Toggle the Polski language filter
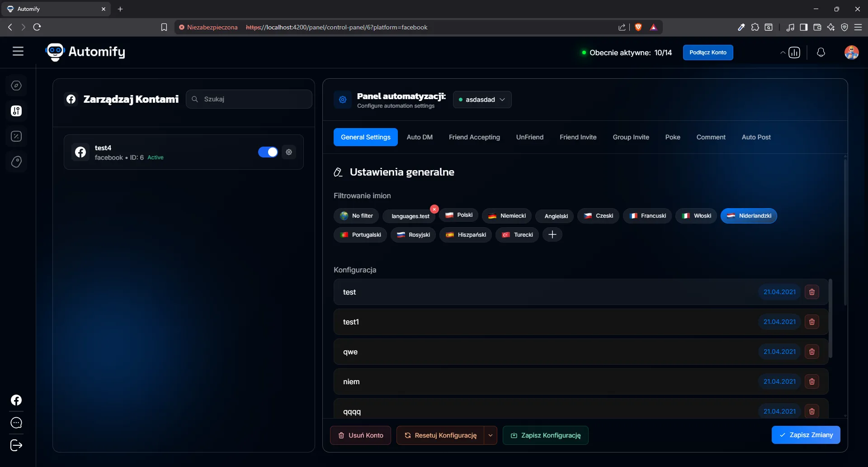 pyautogui.click(x=458, y=215)
